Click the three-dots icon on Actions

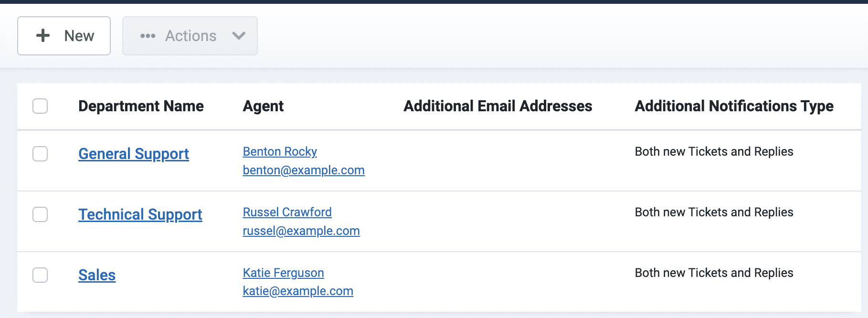click(148, 36)
